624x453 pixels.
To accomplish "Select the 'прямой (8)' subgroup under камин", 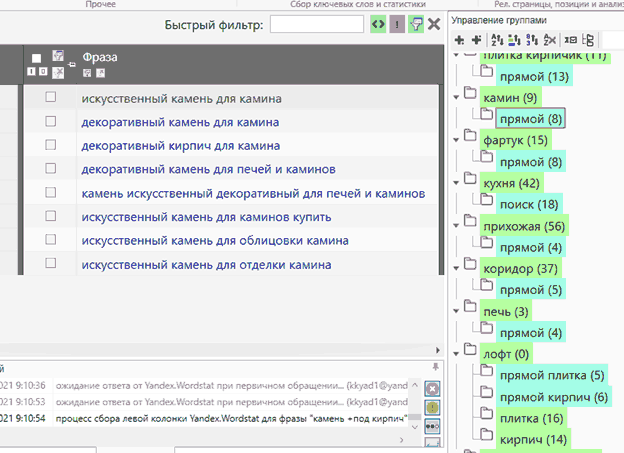I will pos(530,118).
